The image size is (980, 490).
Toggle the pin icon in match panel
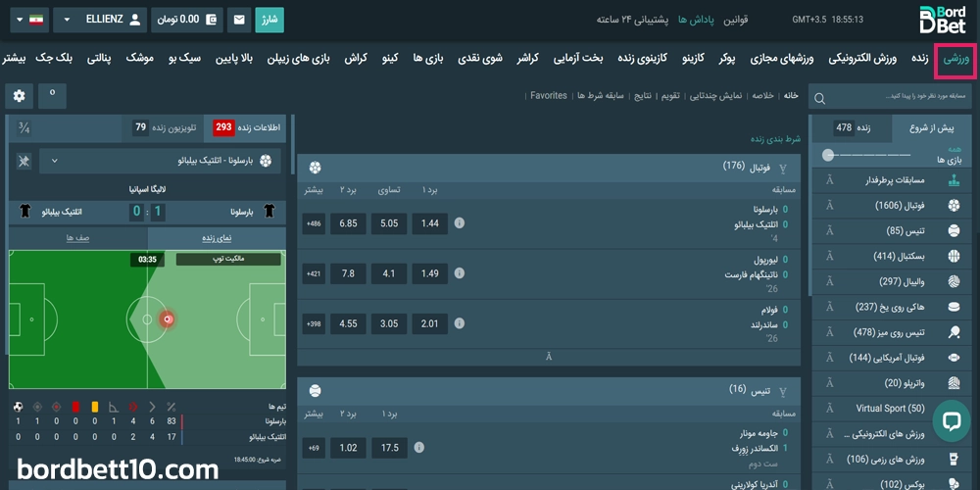click(x=24, y=162)
